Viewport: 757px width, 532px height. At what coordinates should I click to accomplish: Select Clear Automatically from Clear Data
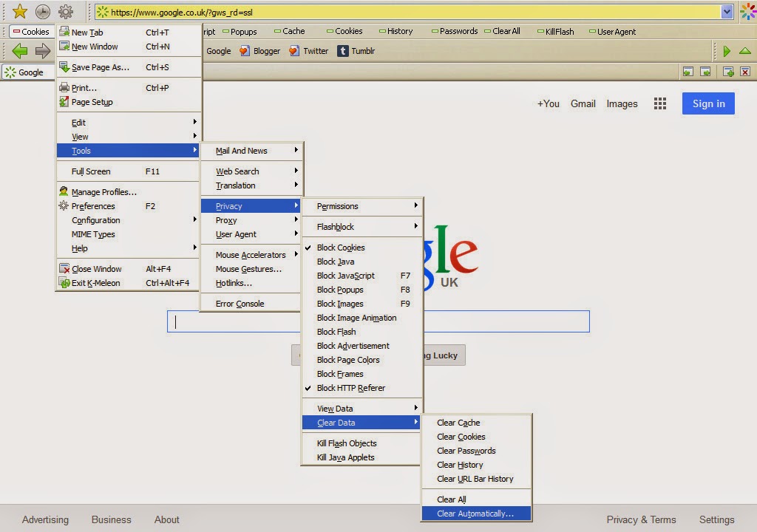[x=477, y=514]
